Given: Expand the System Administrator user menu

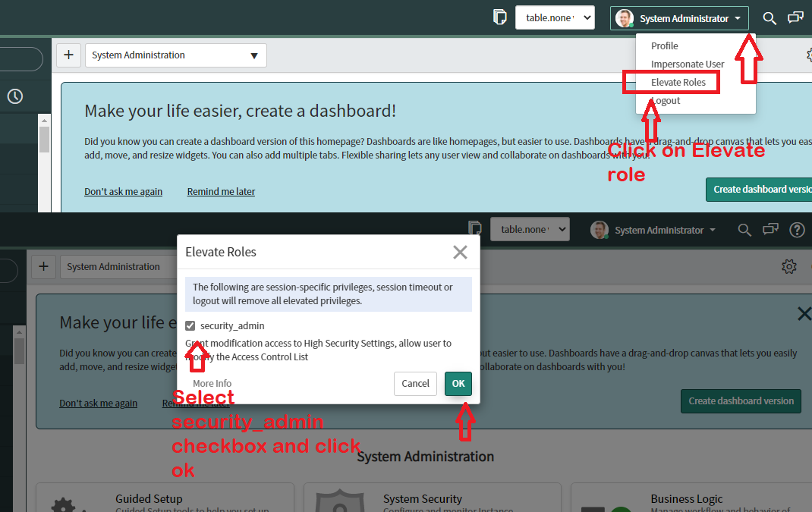Looking at the screenshot, I should (x=679, y=18).
